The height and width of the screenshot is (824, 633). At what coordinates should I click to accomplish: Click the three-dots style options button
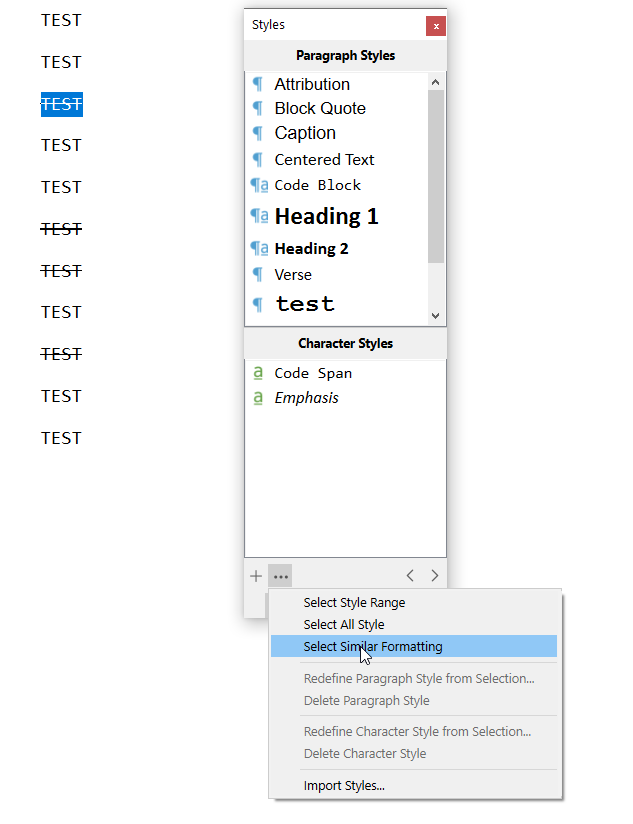pos(281,576)
